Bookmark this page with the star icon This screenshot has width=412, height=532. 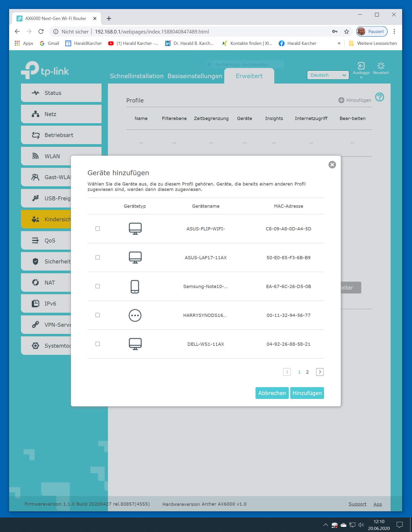tap(347, 32)
